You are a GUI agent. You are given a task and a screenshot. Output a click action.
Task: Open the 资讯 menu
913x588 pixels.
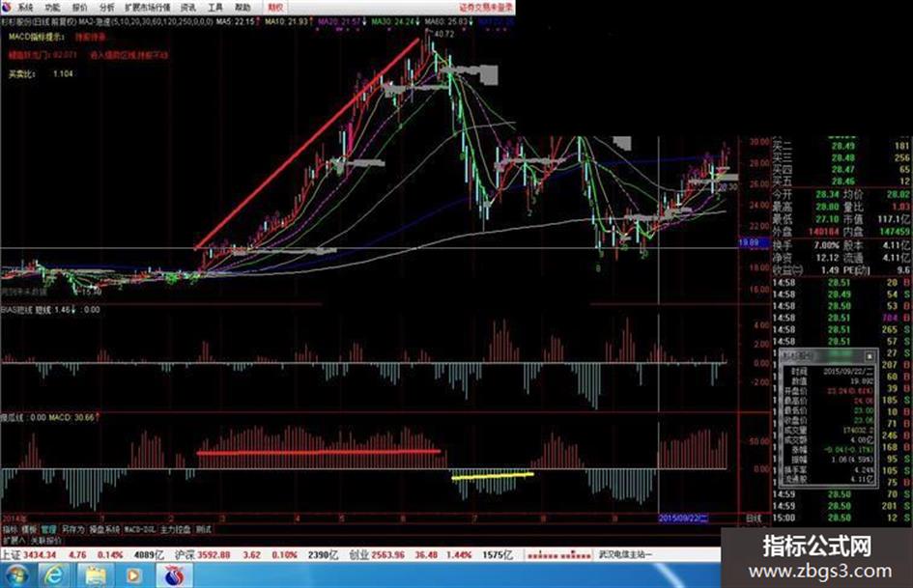(x=188, y=8)
